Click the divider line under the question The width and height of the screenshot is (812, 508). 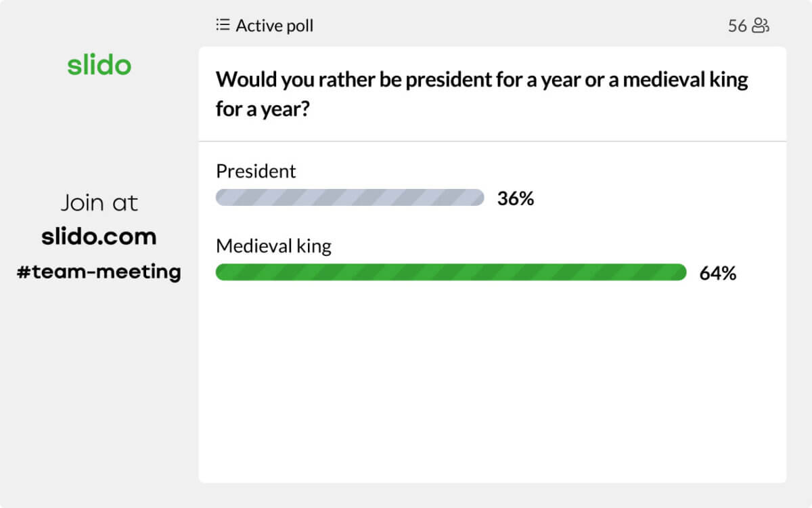pyautogui.click(x=493, y=142)
